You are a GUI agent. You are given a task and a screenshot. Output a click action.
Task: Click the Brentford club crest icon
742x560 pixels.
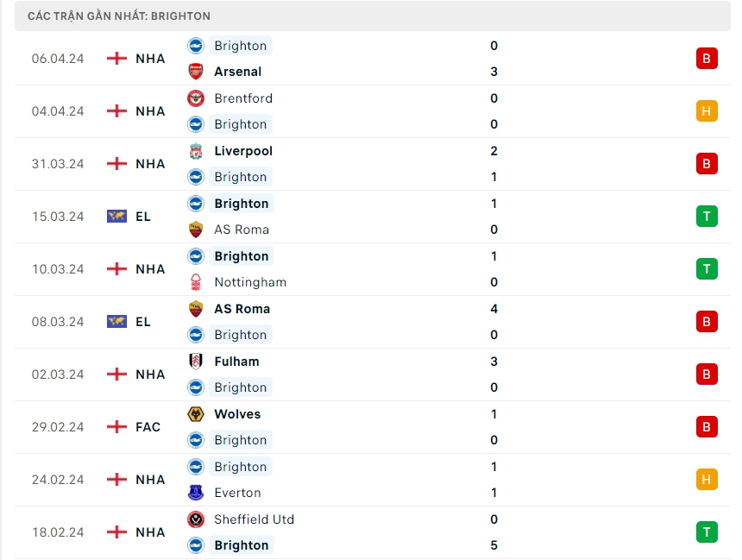coord(196,98)
